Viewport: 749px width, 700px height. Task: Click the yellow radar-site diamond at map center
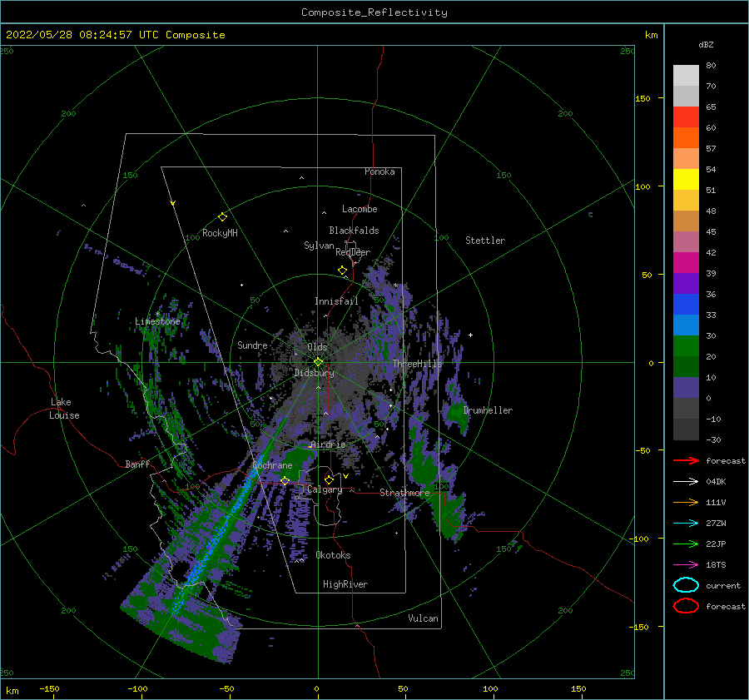tap(318, 362)
